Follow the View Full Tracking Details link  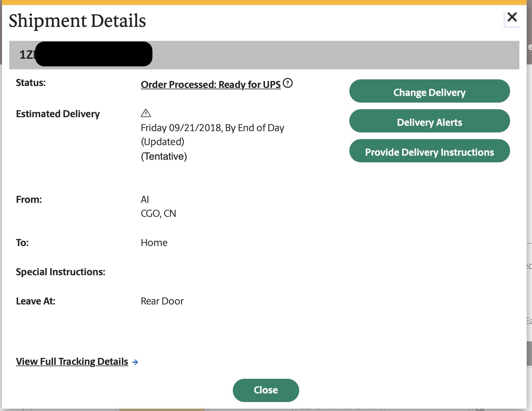click(72, 362)
